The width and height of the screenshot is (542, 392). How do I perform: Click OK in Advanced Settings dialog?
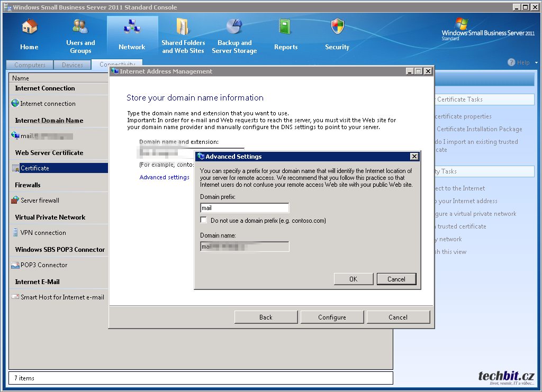coord(353,279)
